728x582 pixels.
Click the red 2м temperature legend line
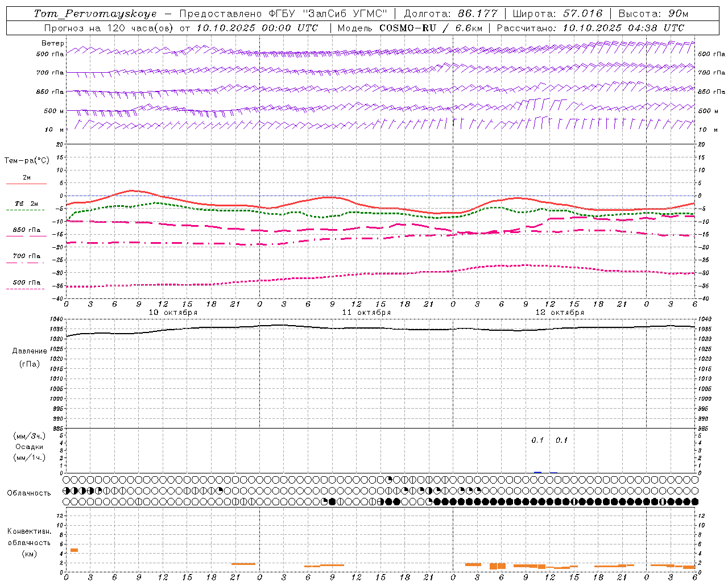tap(26, 184)
